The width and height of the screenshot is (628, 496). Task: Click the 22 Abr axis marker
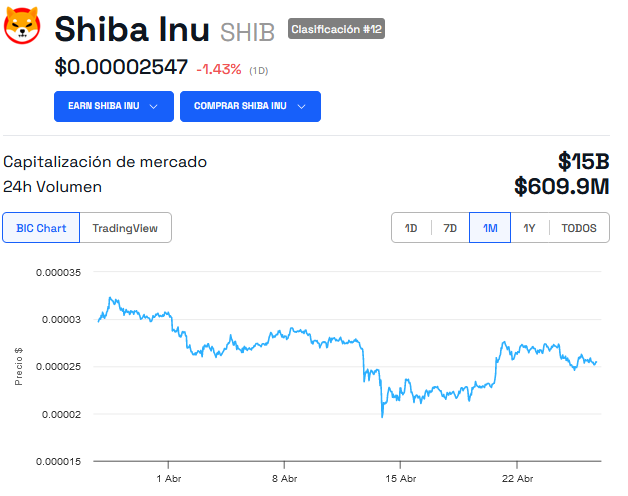coord(517,478)
